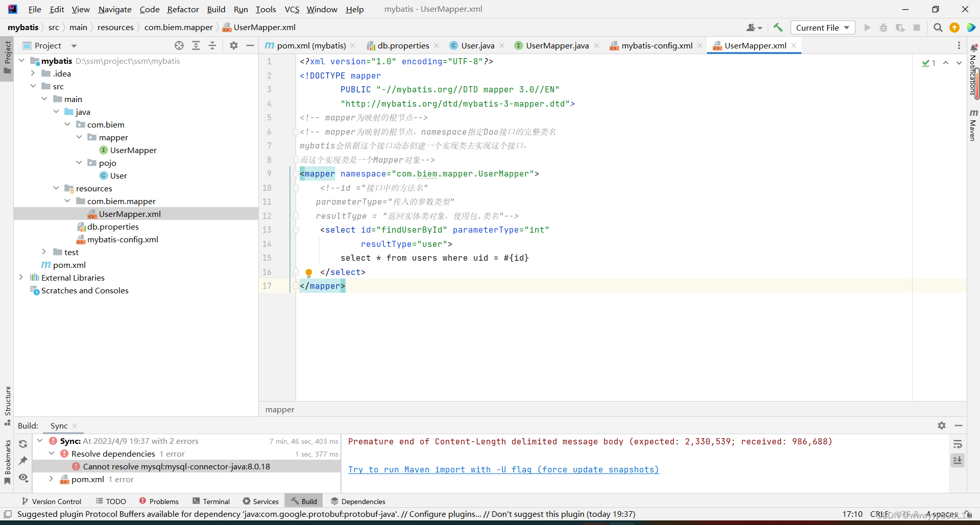The image size is (980, 525).
Task: Collapse all in Project panel
Action: click(x=212, y=45)
